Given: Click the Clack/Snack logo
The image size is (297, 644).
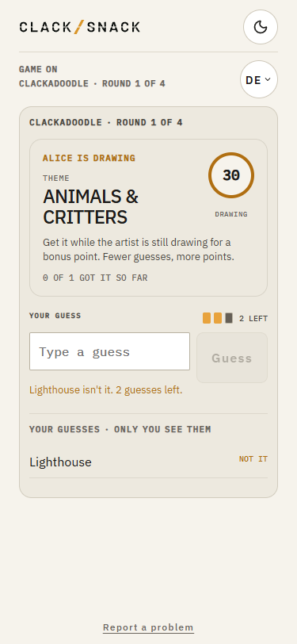Looking at the screenshot, I should [79, 27].
